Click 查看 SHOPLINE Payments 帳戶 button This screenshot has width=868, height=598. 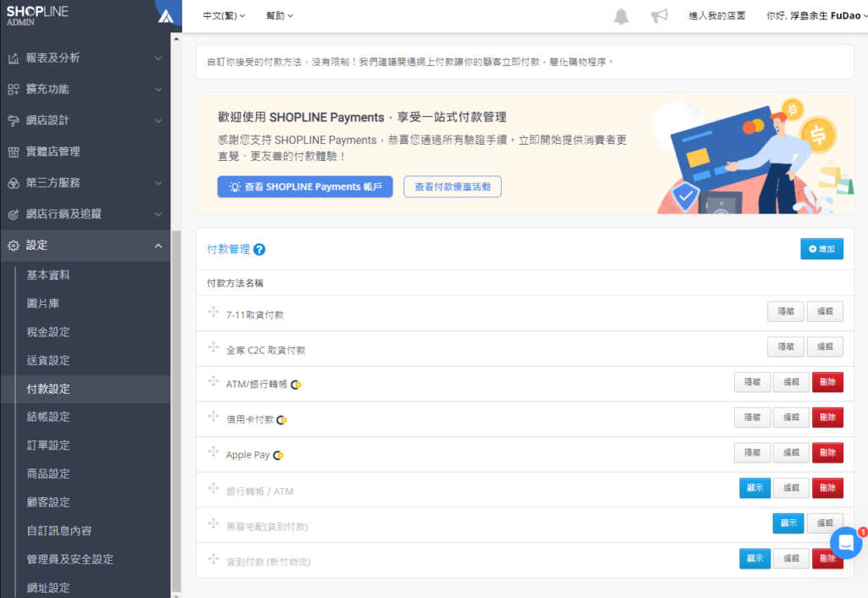(x=304, y=186)
